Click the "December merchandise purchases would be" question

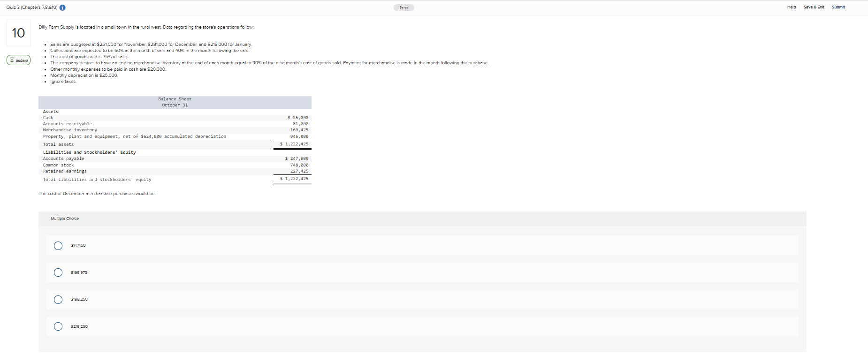coord(97,194)
